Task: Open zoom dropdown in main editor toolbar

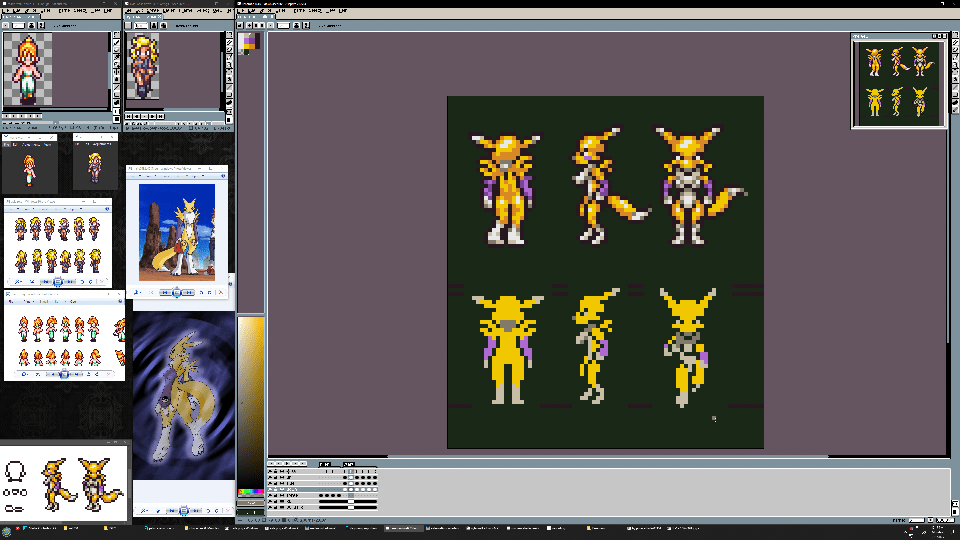Action: click(x=283, y=25)
